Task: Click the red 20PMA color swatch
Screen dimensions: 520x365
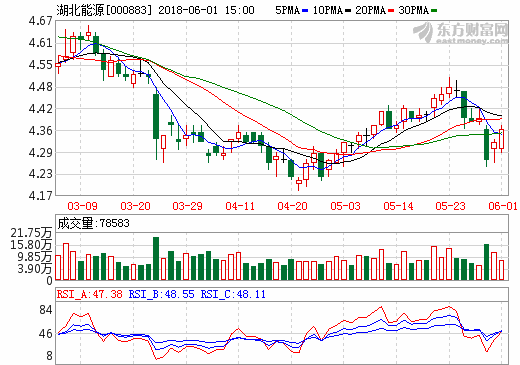Action: pyautogui.click(x=391, y=11)
